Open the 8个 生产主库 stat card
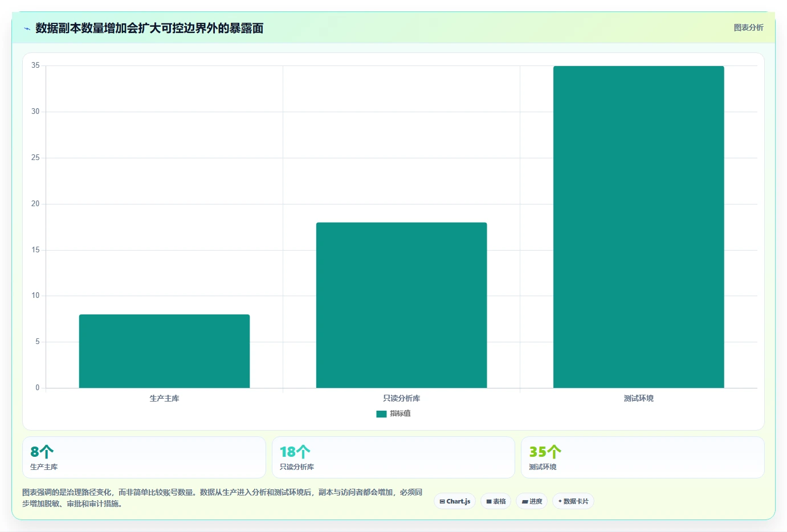The height and width of the screenshot is (532, 787). point(144,457)
